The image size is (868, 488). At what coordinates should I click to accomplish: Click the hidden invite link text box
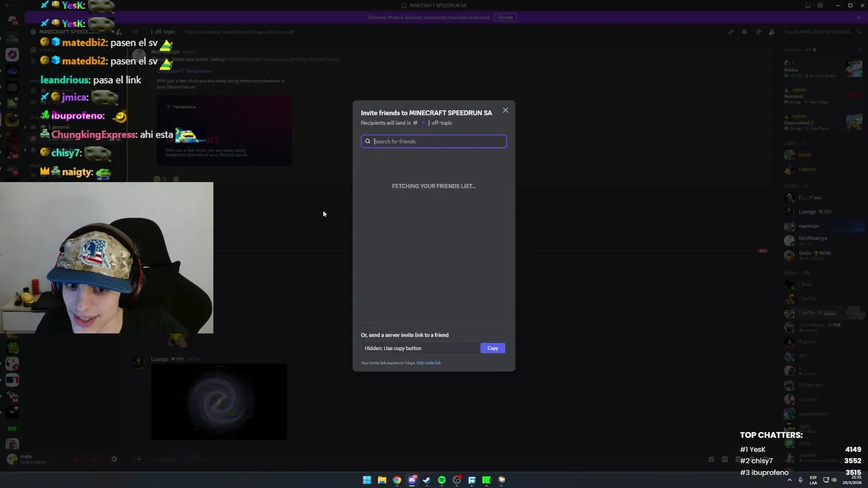point(420,348)
